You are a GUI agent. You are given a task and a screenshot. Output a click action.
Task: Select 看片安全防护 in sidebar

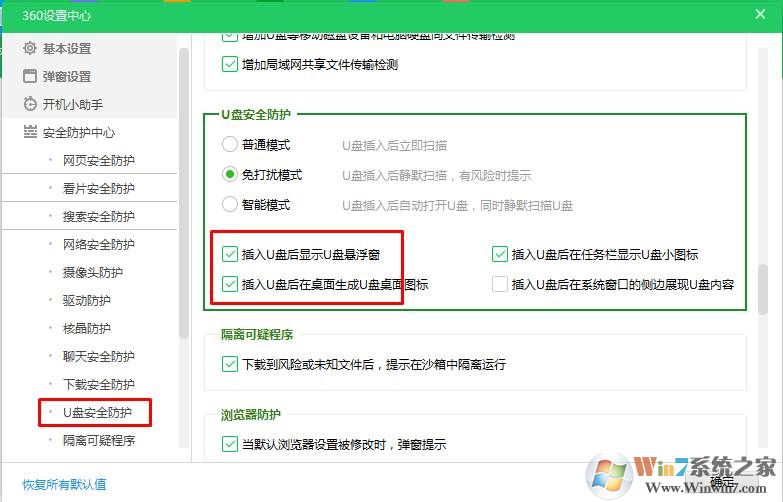click(x=99, y=188)
